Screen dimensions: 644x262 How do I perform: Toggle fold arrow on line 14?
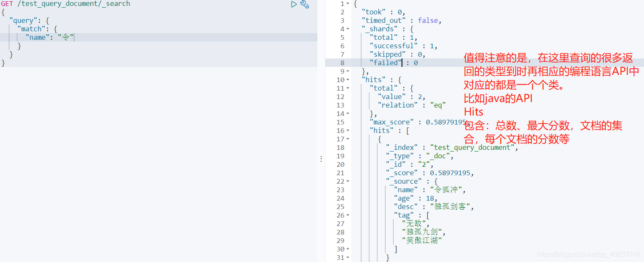[x=348, y=113]
